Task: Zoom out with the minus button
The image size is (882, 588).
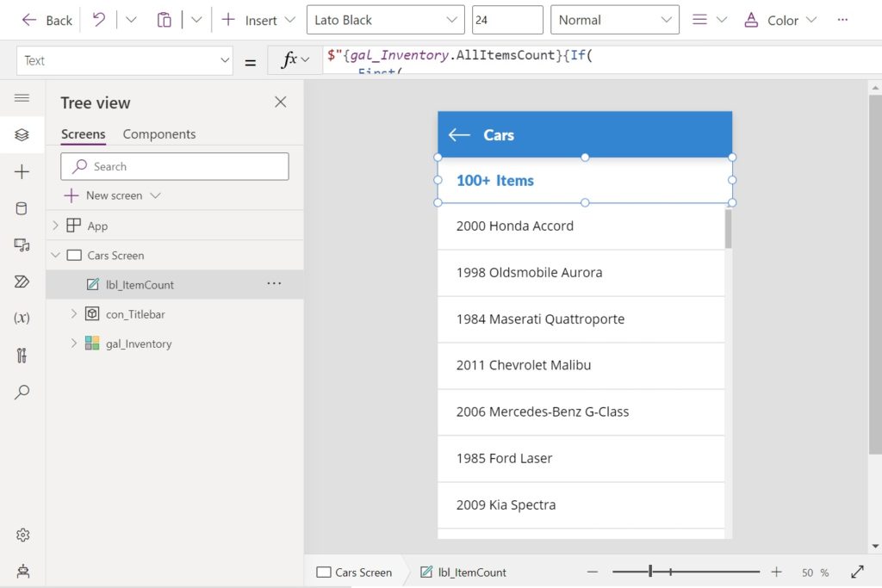Action: click(x=593, y=573)
